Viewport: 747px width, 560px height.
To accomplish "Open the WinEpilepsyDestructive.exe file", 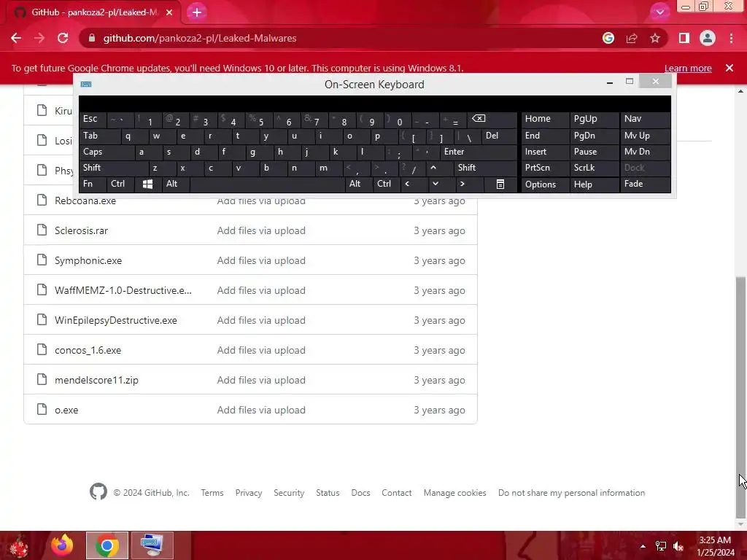I will coord(116,321).
